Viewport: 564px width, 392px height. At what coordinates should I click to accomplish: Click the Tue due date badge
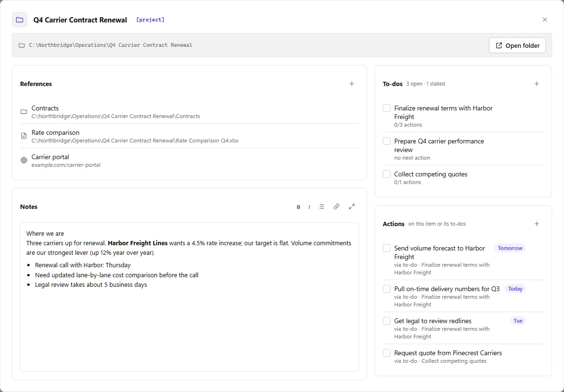click(518, 321)
